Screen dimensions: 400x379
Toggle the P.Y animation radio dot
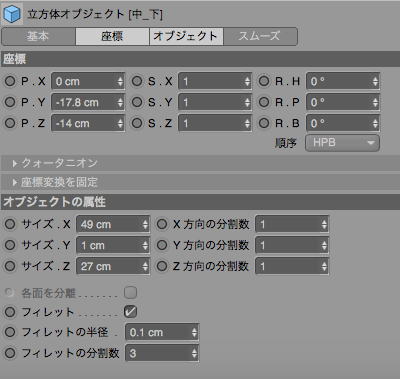(10, 102)
